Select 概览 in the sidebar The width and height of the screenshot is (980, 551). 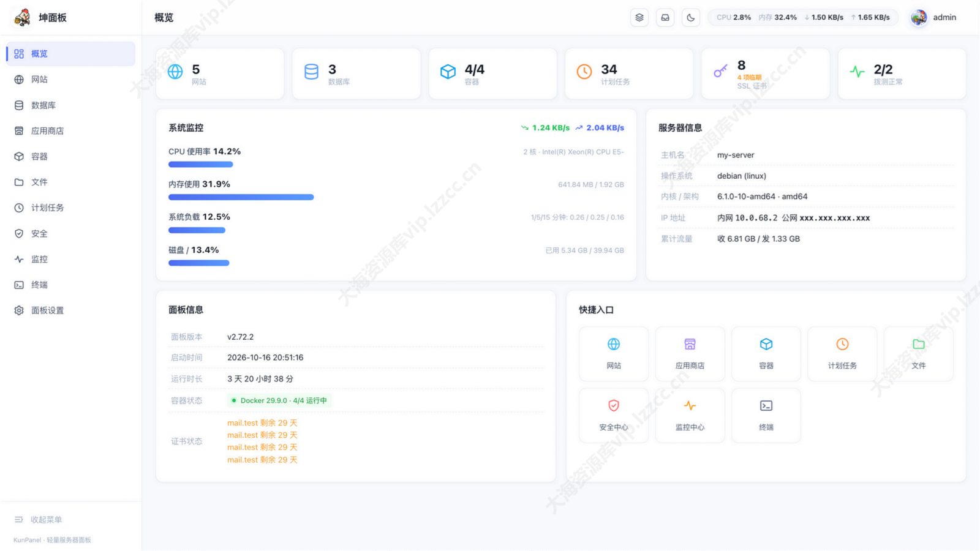[71, 54]
